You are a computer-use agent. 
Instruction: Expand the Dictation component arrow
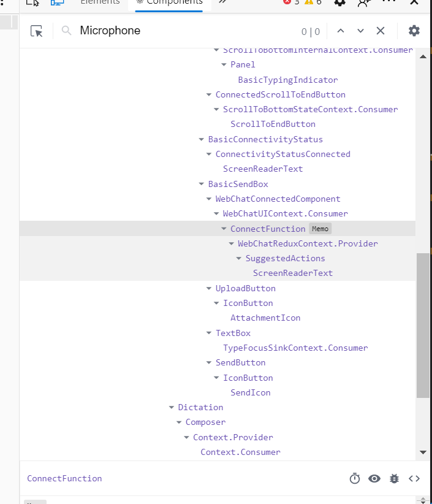pos(171,407)
